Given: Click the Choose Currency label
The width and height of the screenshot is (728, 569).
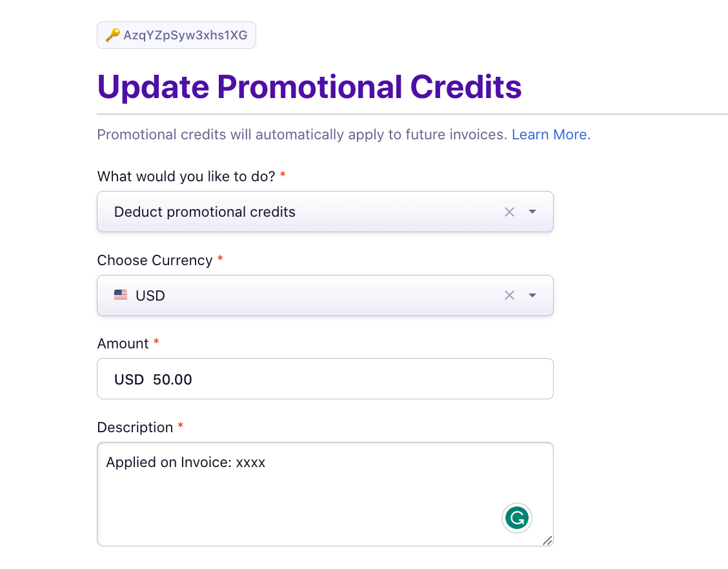Looking at the screenshot, I should (x=155, y=261).
